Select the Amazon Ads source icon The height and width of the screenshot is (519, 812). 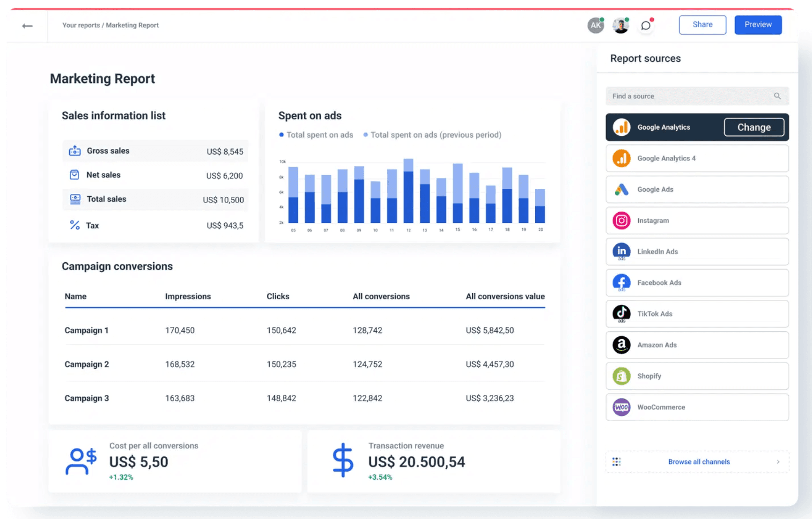621,345
